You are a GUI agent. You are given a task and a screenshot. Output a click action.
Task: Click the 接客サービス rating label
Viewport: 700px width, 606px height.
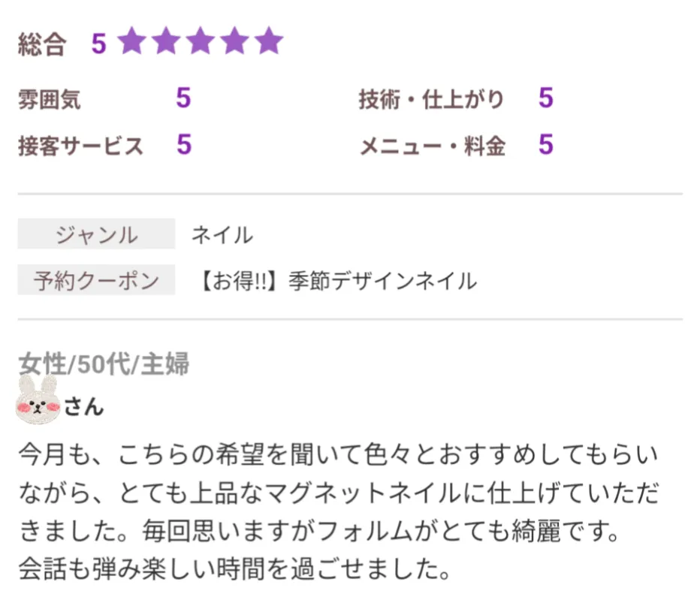pyautogui.click(x=80, y=146)
